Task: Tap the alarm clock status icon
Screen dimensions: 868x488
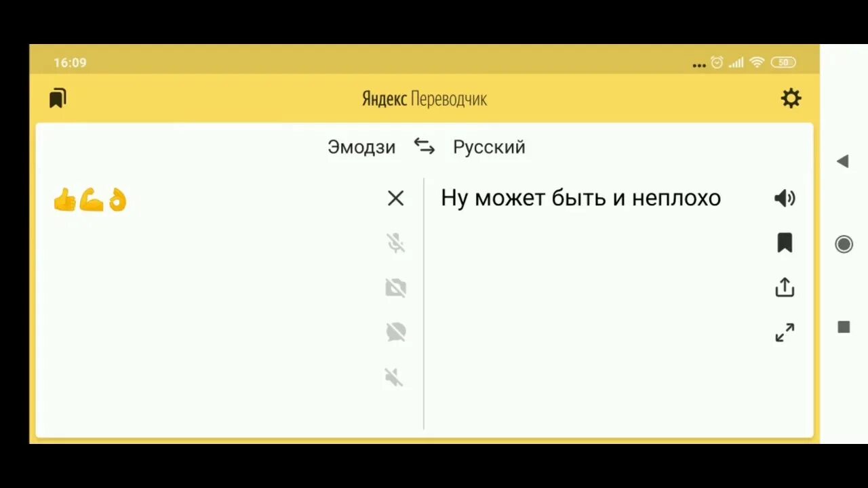Action: coord(717,62)
